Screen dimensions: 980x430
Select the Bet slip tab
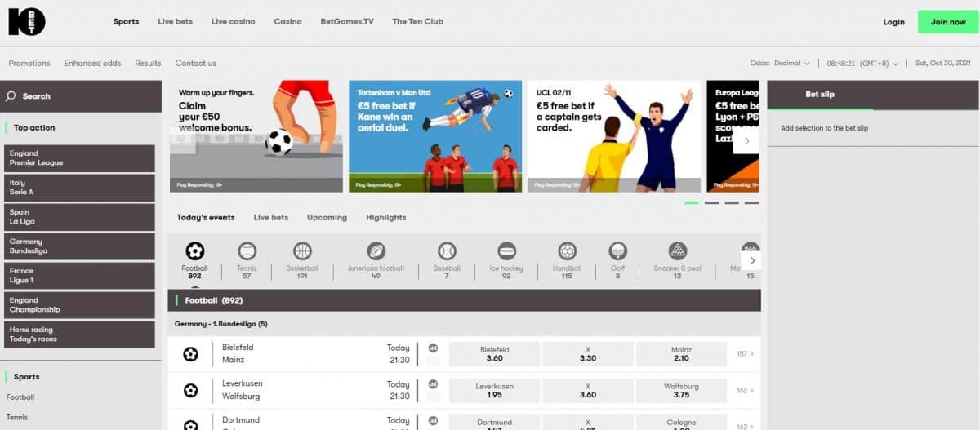click(x=820, y=95)
